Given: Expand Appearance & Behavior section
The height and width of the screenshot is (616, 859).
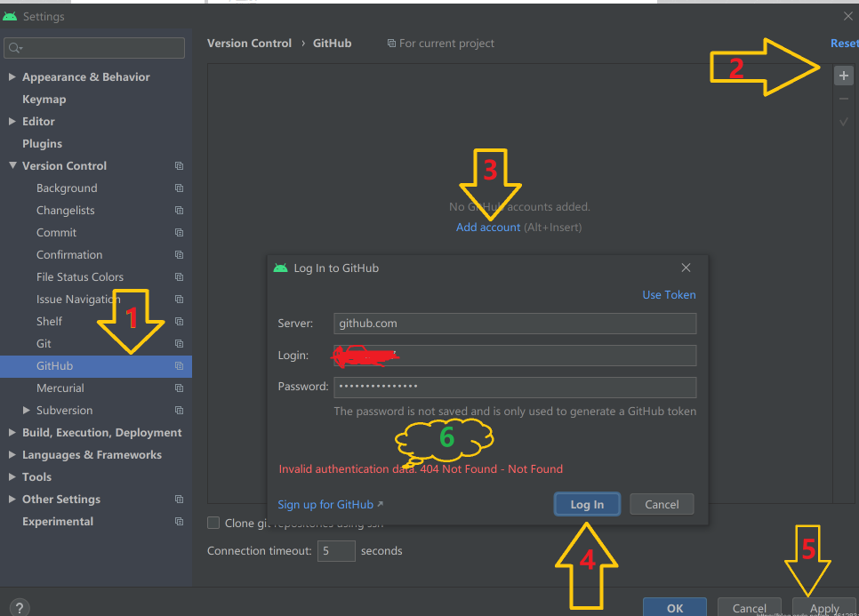Looking at the screenshot, I should [12, 76].
